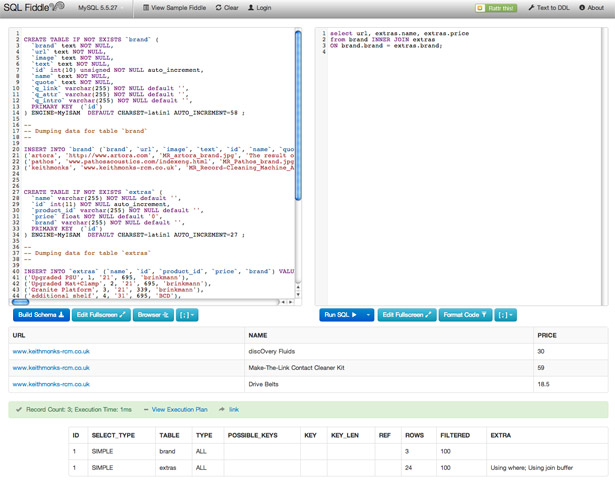Open the schema Browser
This screenshot has width=615, height=483.
pyautogui.click(x=153, y=315)
